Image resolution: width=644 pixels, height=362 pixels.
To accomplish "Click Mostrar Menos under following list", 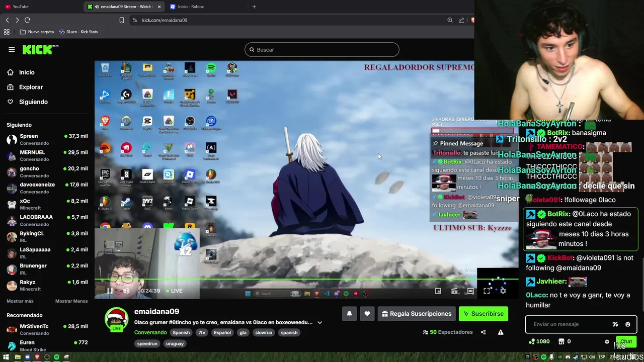I will [71, 301].
